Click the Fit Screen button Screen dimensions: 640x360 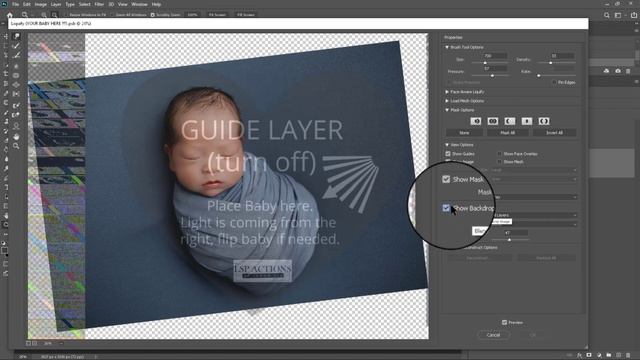(x=217, y=15)
